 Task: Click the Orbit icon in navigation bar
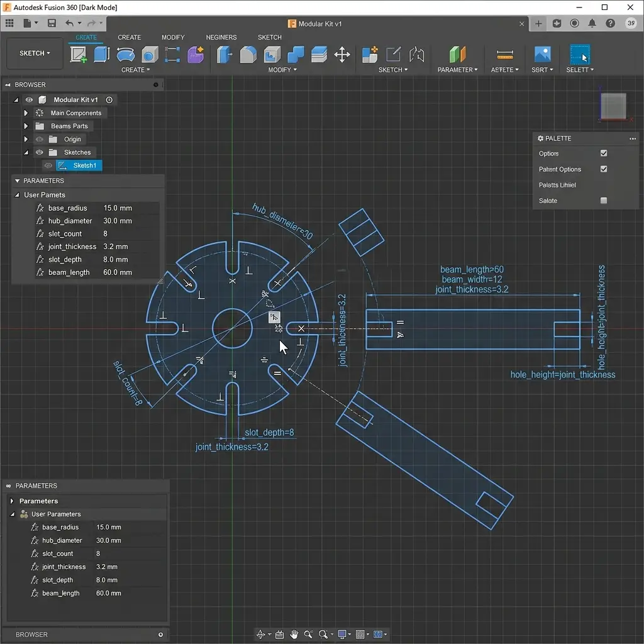tap(260, 634)
